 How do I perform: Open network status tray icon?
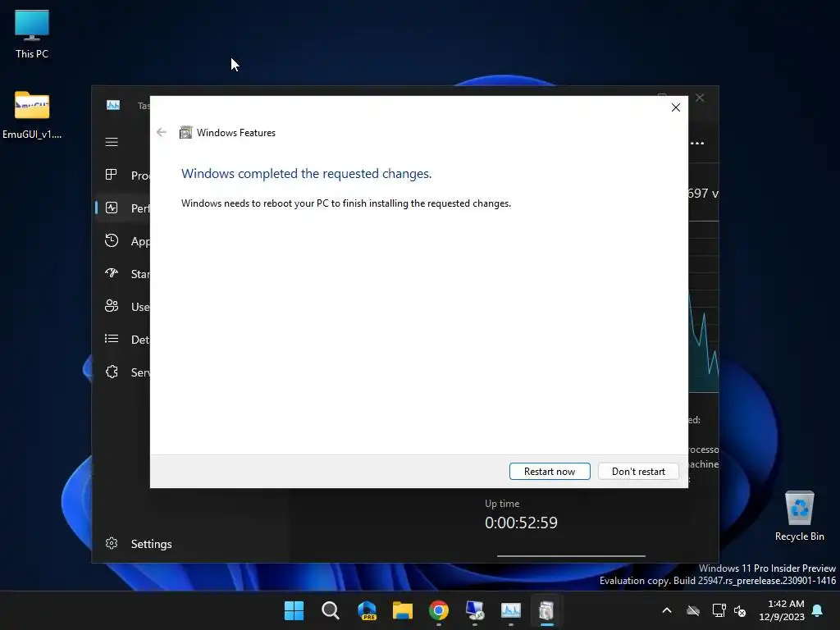pos(719,610)
